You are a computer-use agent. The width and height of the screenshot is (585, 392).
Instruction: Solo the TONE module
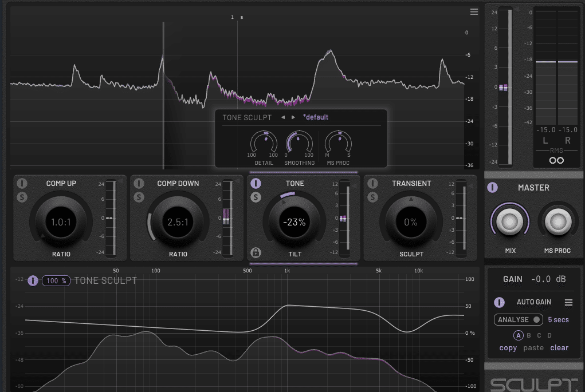click(x=256, y=197)
